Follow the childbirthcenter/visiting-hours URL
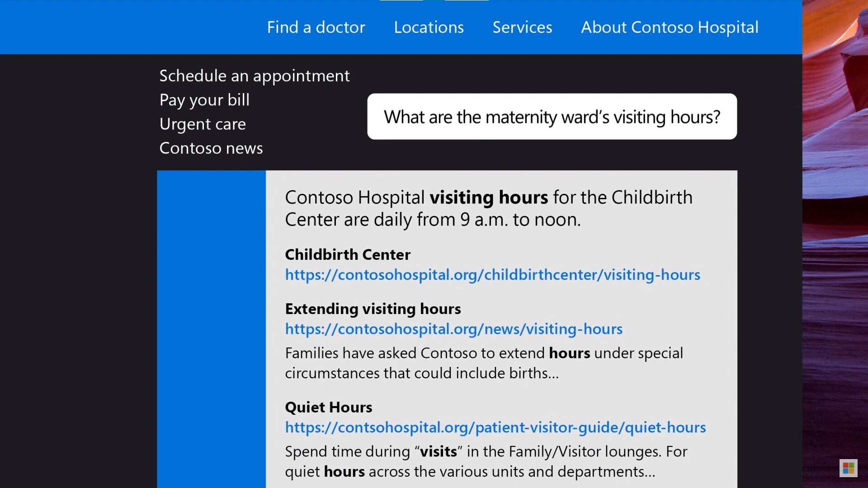The image size is (868, 488). 492,275
